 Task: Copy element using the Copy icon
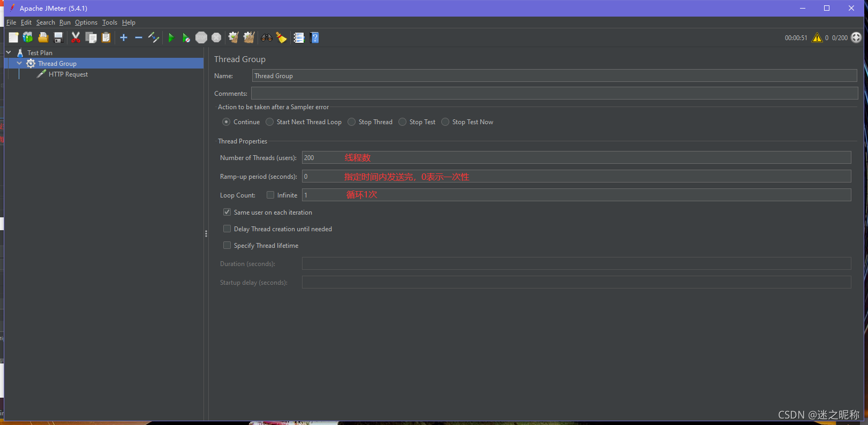pyautogui.click(x=91, y=37)
